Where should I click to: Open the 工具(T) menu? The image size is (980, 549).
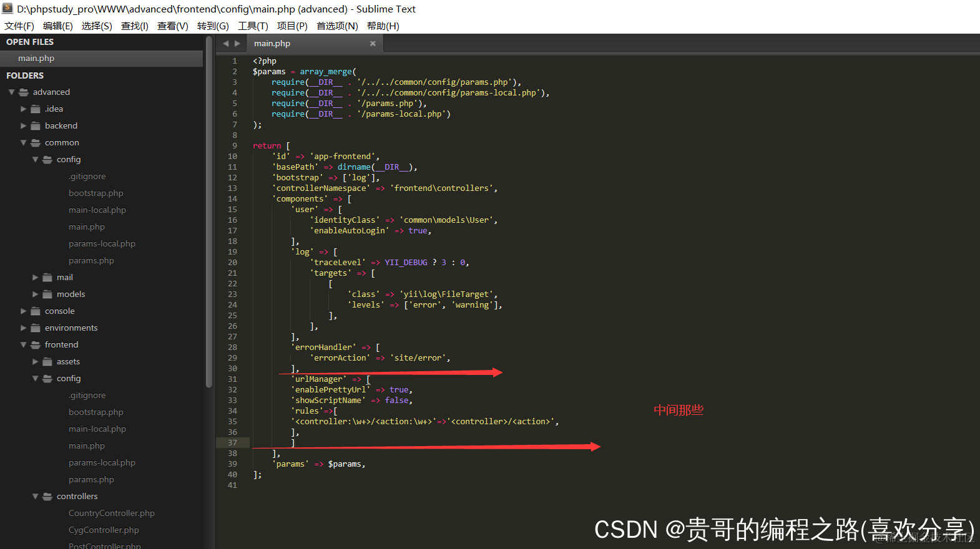point(253,26)
